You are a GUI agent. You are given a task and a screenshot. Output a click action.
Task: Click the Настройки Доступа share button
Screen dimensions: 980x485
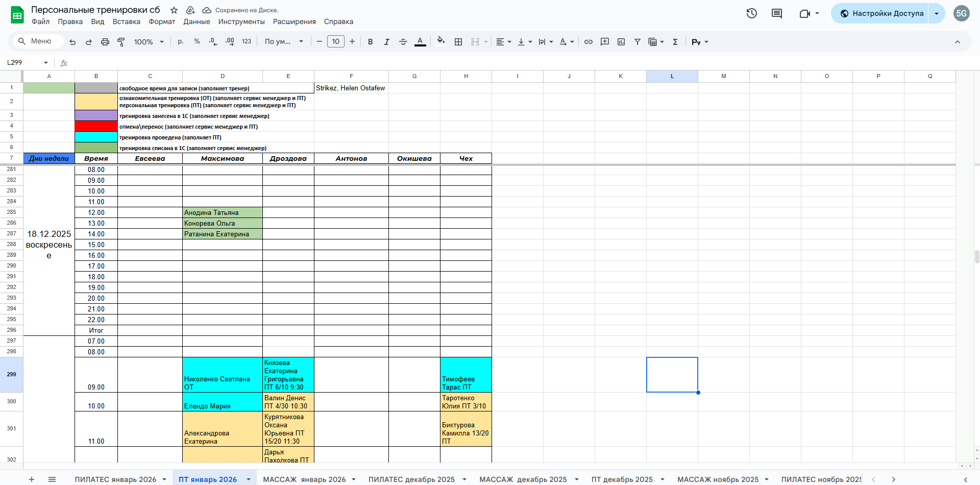click(x=881, y=14)
